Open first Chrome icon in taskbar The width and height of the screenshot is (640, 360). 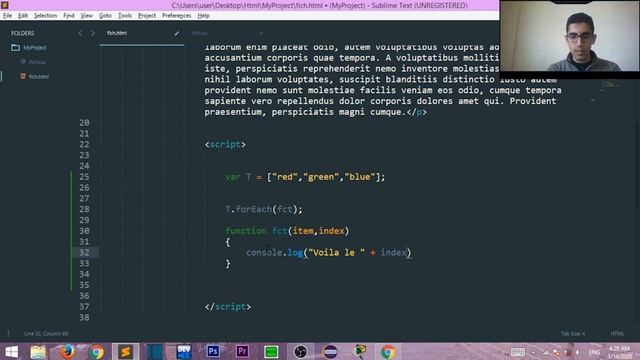pos(96,351)
